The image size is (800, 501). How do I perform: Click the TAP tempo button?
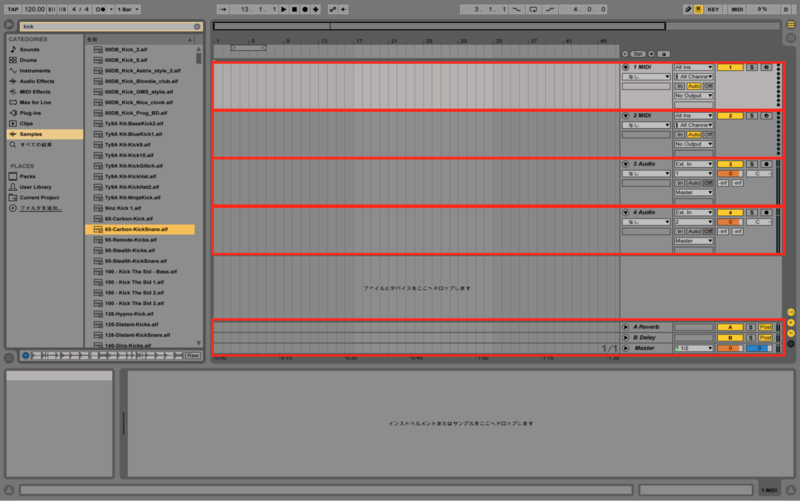point(13,9)
